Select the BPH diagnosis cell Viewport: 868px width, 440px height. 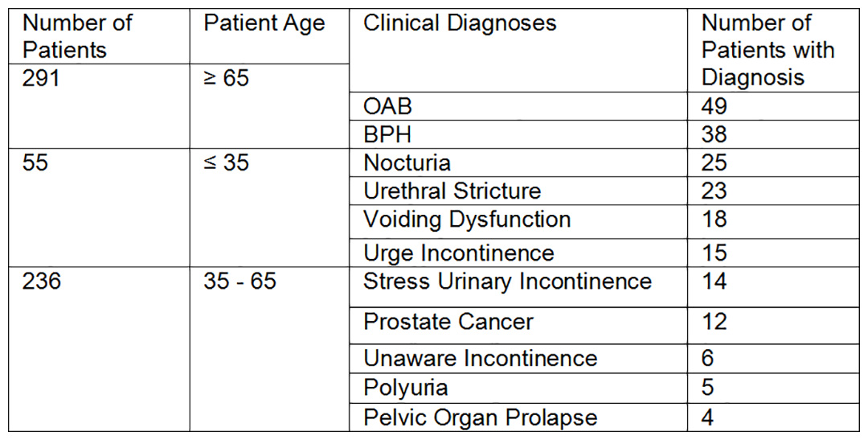pyautogui.click(x=518, y=134)
